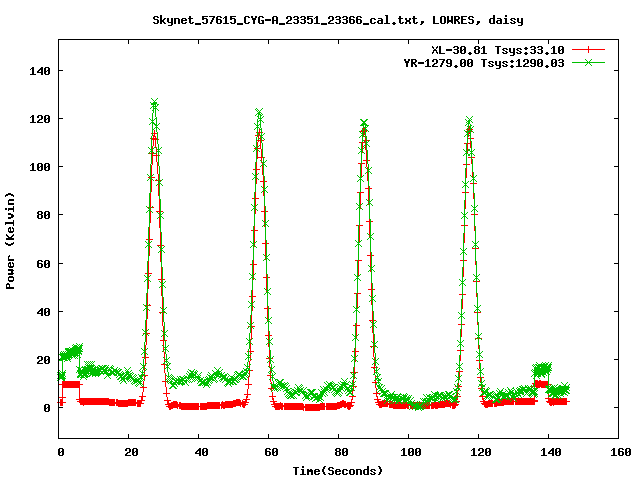Select the XL-30.81 Tsys:33.10 legend label
The height and width of the screenshot is (480, 640).
point(498,50)
